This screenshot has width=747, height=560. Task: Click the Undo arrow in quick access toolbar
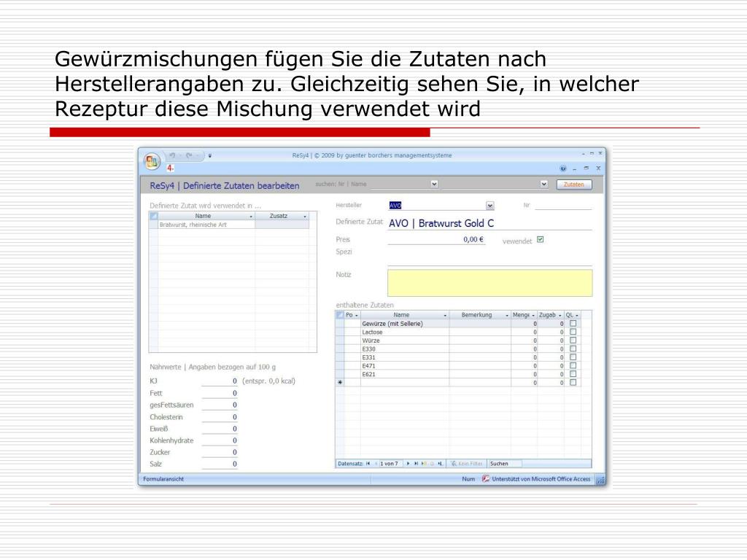172,155
